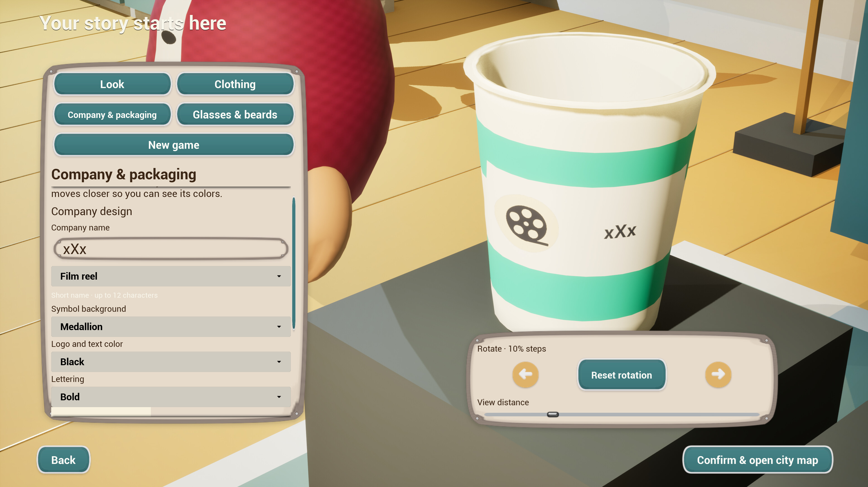Click the 'Your story starts here' title
Image resolution: width=868 pixels, height=487 pixels.
point(133,23)
